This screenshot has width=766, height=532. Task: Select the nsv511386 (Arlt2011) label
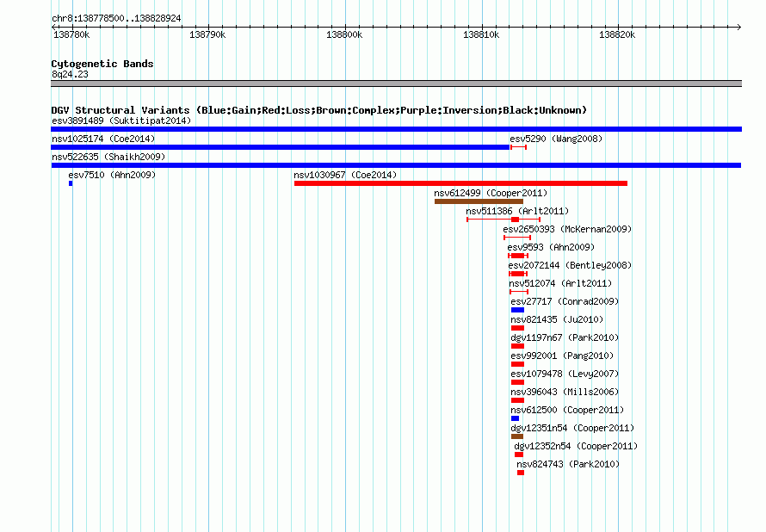click(x=517, y=211)
